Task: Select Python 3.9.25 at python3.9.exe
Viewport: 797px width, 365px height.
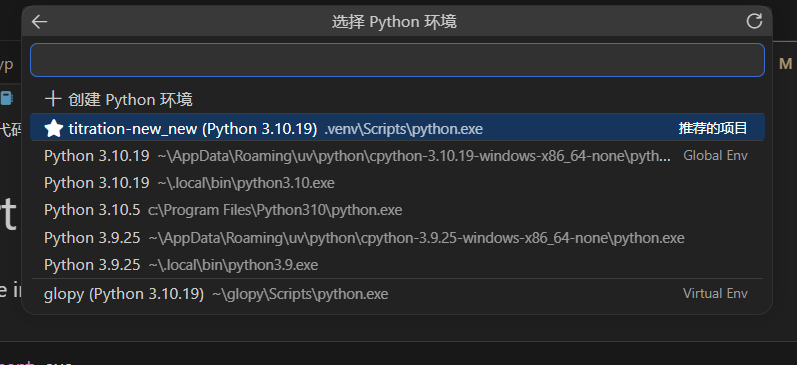Action: pos(397,264)
